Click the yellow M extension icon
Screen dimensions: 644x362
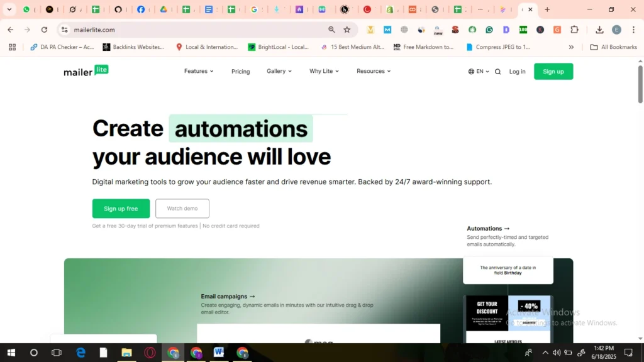(370, 30)
